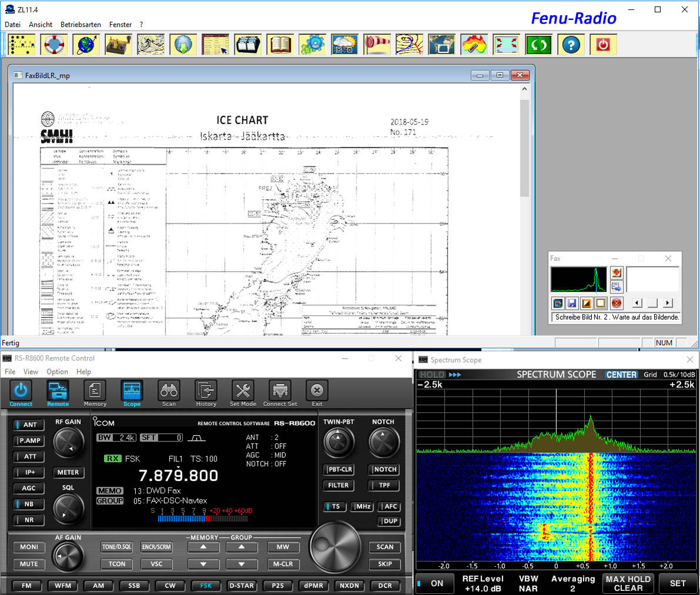
Task: Open the Option menu in RS-R8600
Action: [57, 372]
